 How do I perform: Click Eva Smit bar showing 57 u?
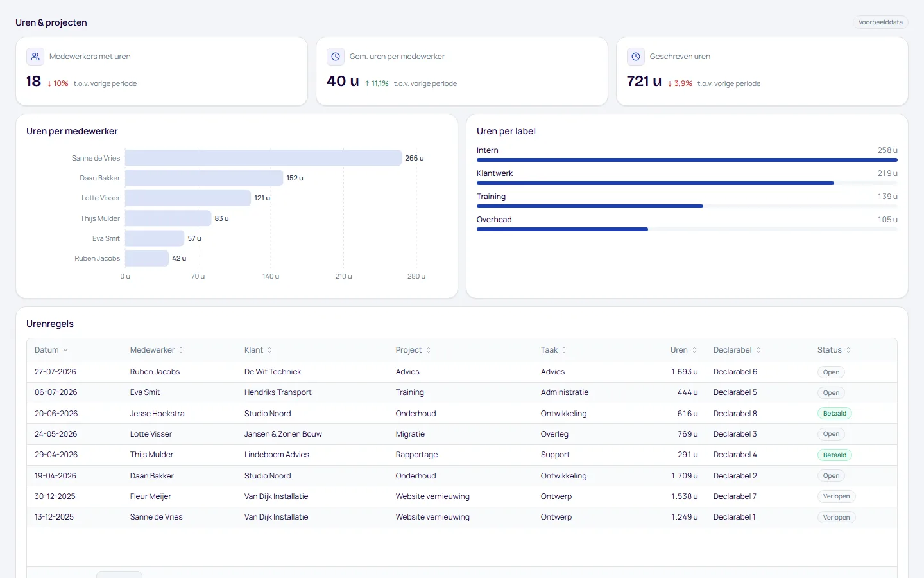tap(155, 238)
